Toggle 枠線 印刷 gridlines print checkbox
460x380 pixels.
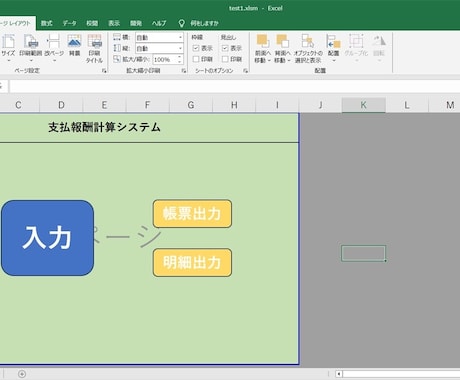pyautogui.click(x=196, y=59)
